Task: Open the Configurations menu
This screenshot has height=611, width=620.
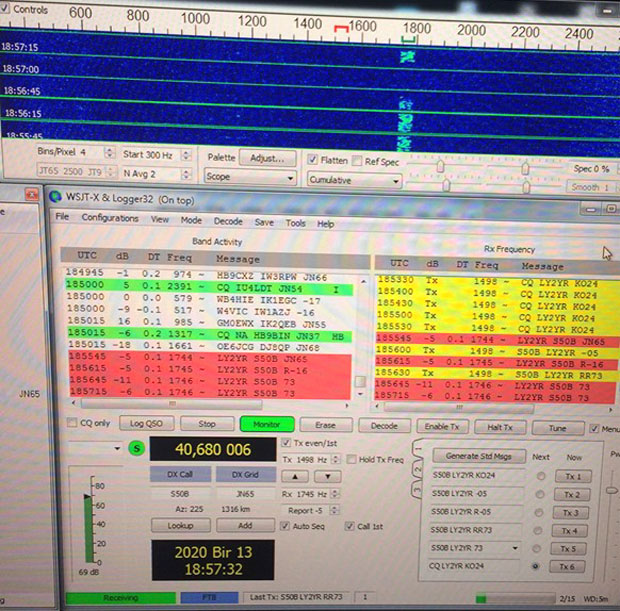Action: [x=110, y=218]
